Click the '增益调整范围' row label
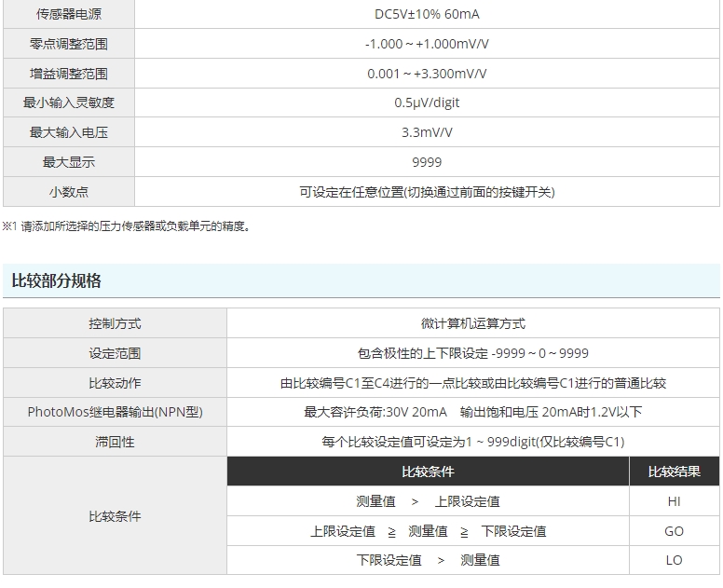Viewport: 723px width, 588px height. pos(69,74)
